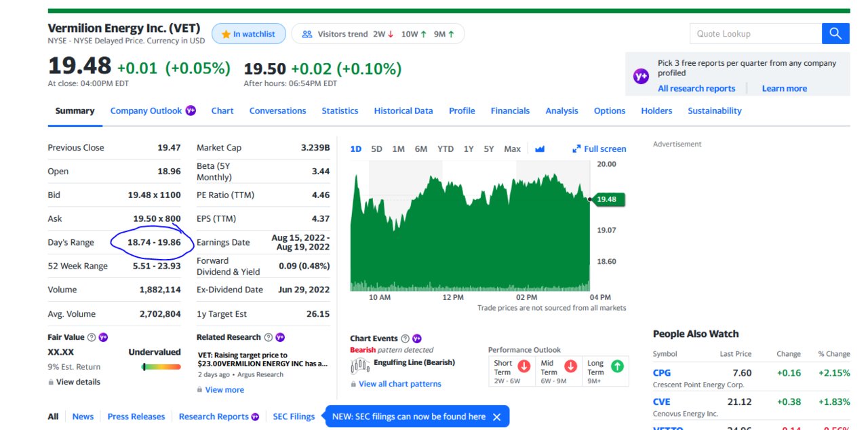Viewport: 868px width, 430px height.
Task: Open the Options tab
Action: pos(610,111)
